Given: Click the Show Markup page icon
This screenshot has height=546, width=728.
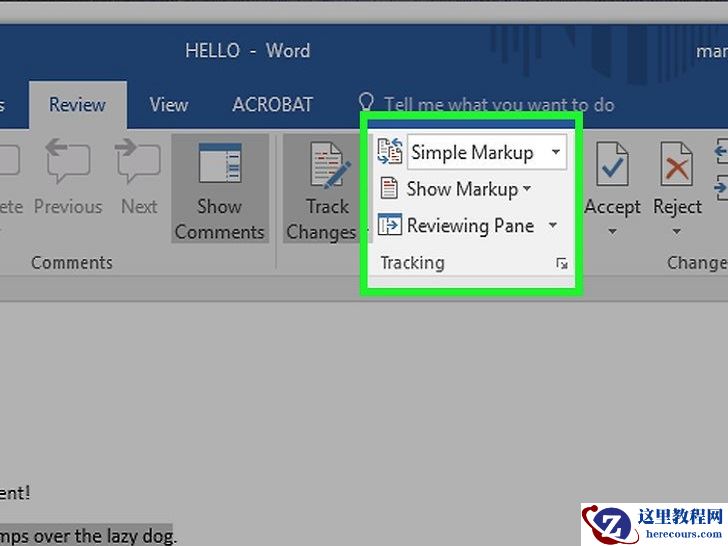Looking at the screenshot, I should [x=389, y=188].
